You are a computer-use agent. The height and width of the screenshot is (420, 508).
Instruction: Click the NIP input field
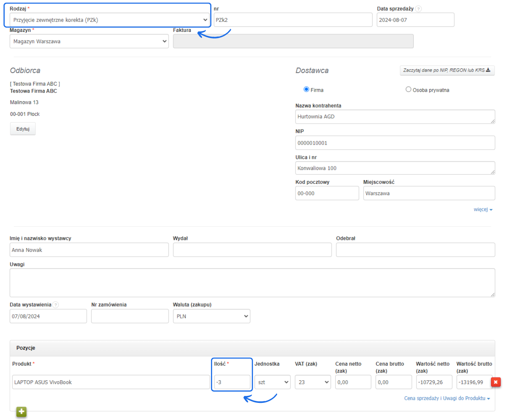pyautogui.click(x=395, y=143)
